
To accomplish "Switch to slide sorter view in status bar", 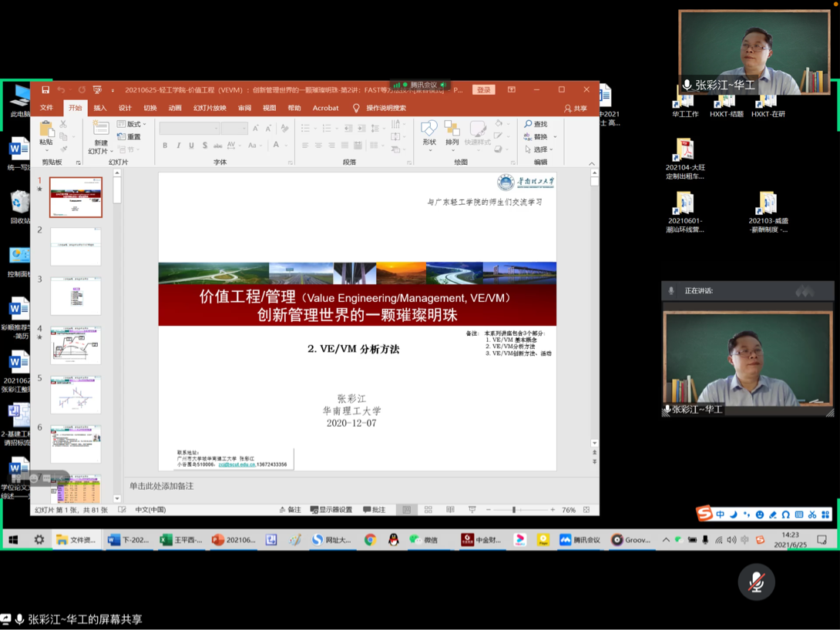I will coord(428,510).
